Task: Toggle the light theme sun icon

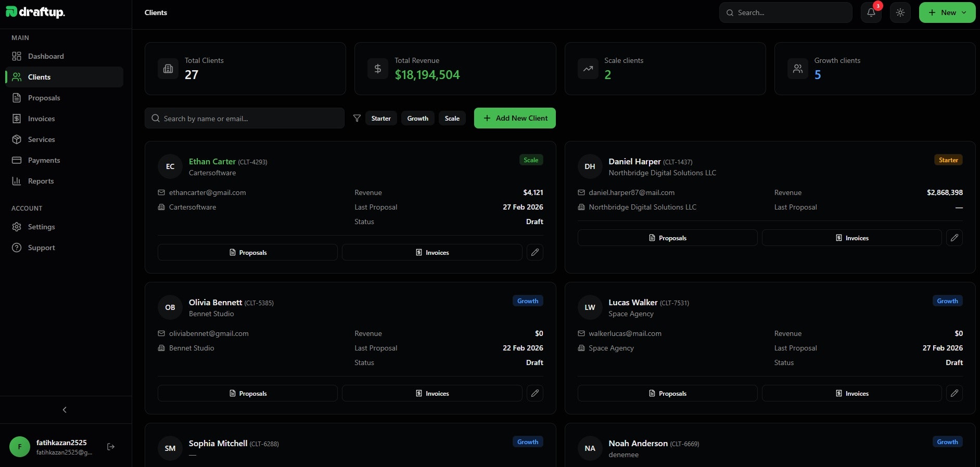Action: click(x=900, y=12)
